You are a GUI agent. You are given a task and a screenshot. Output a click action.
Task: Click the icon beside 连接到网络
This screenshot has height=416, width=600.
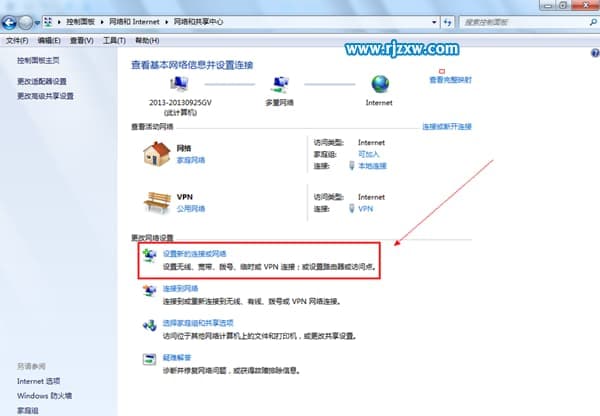[149, 290]
